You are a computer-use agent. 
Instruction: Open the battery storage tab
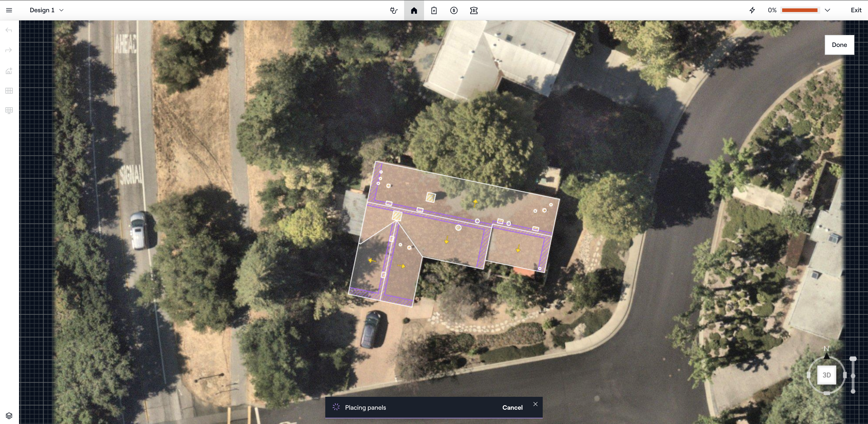(434, 10)
